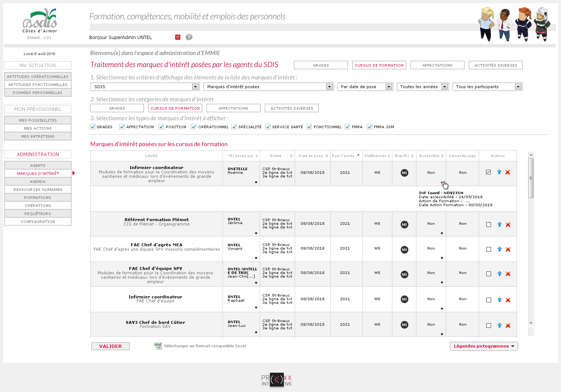Open APTITUDES OPÉRATIONNELLES menu item
The width and height of the screenshot is (561, 392).
pos(38,77)
